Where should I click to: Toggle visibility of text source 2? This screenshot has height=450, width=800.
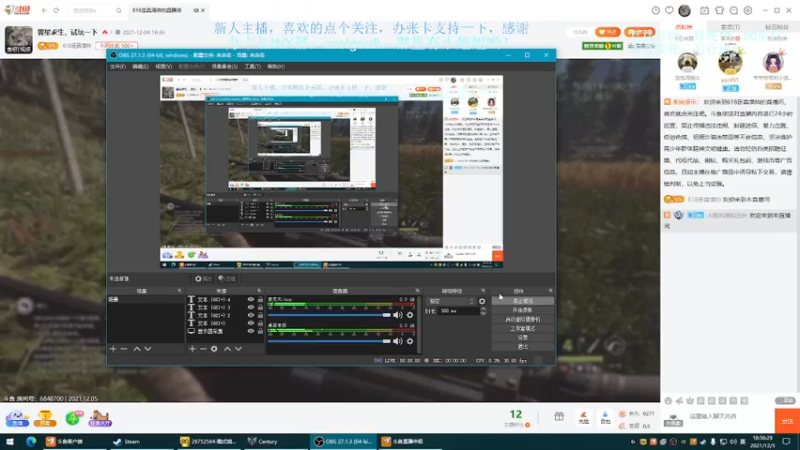click(251, 315)
